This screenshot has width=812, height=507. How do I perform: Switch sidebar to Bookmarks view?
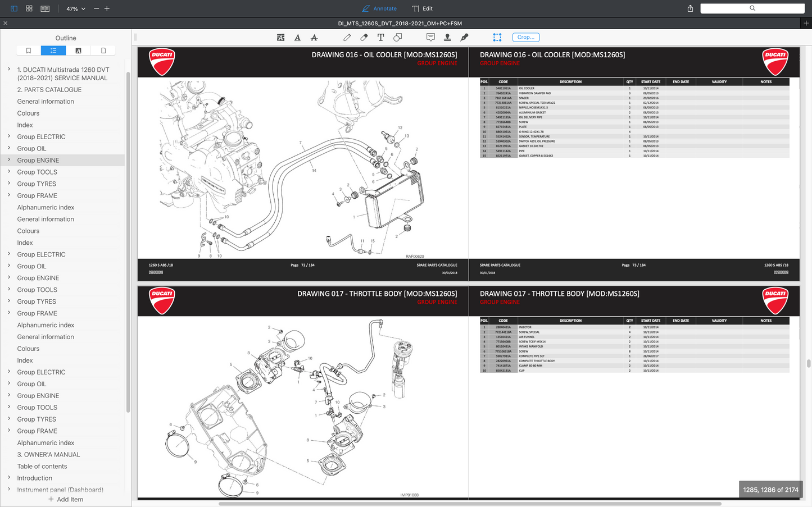click(28, 50)
